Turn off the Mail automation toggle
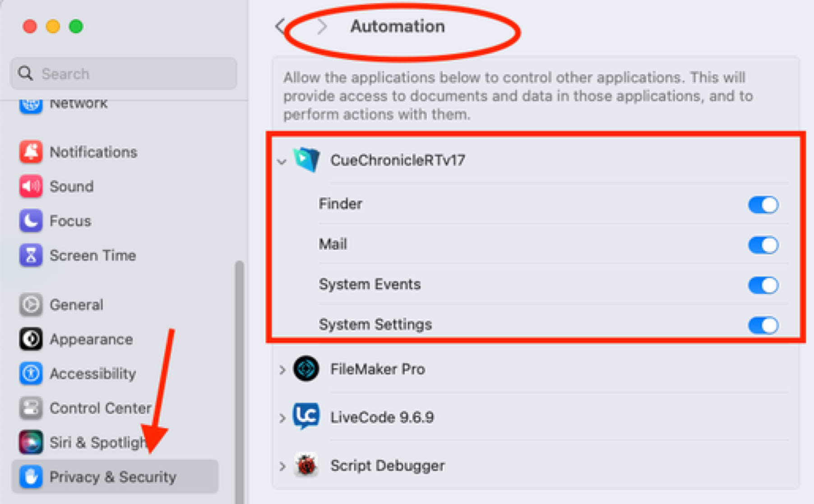814x504 pixels. [763, 245]
